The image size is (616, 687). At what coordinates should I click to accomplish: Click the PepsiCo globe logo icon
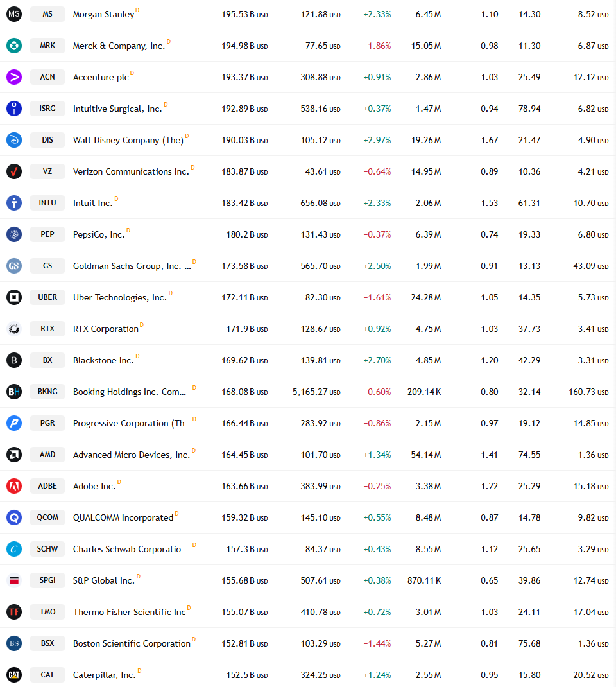point(14,234)
